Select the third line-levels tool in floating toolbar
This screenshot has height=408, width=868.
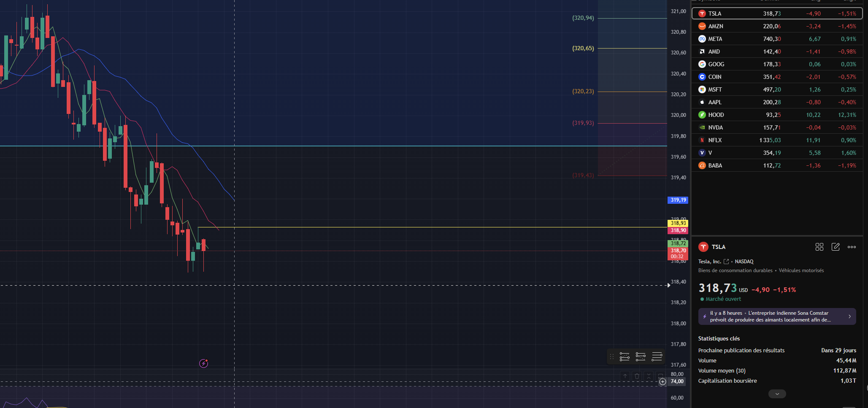(x=657, y=357)
